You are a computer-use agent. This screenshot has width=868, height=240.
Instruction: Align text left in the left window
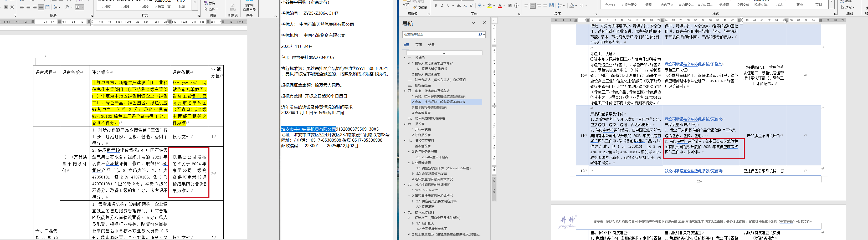[22, 7]
